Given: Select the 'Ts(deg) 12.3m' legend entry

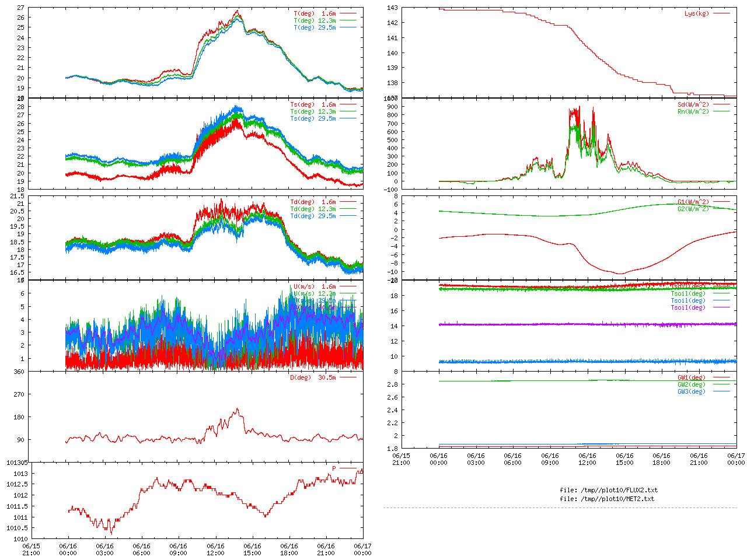Looking at the screenshot, I should [x=313, y=112].
